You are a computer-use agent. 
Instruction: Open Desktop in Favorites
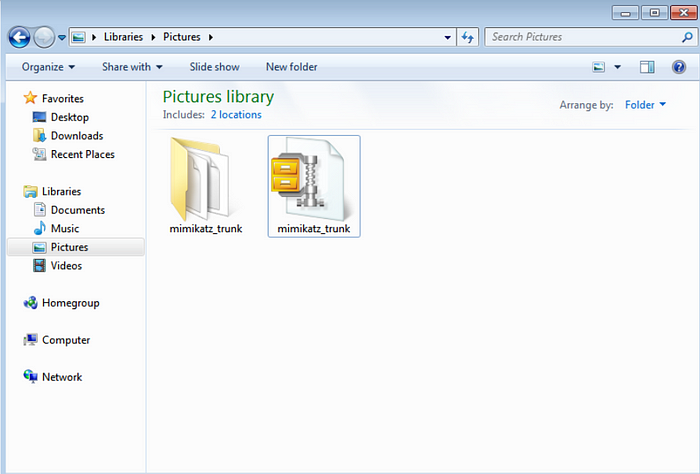pos(70,117)
